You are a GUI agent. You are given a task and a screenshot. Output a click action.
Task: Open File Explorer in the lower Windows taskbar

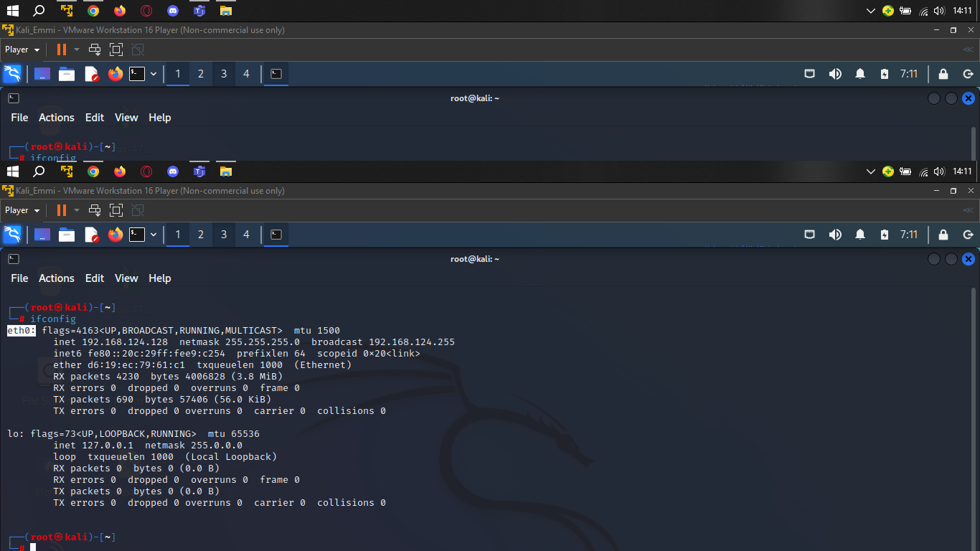226,171
